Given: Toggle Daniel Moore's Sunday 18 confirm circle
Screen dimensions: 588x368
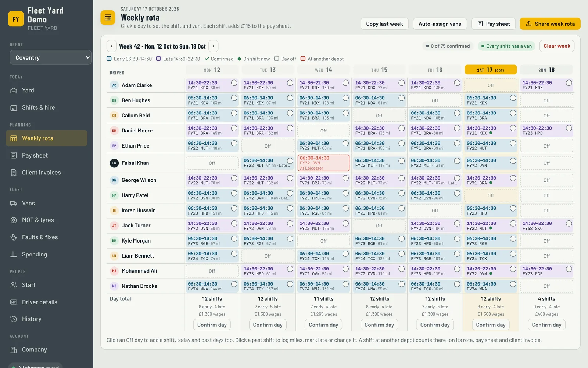Looking at the screenshot, I should 569,128.
